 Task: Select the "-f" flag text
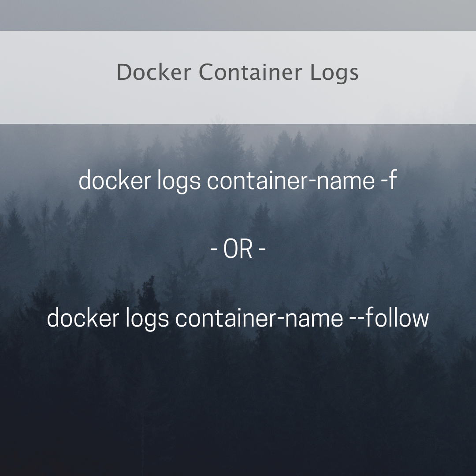click(x=389, y=180)
